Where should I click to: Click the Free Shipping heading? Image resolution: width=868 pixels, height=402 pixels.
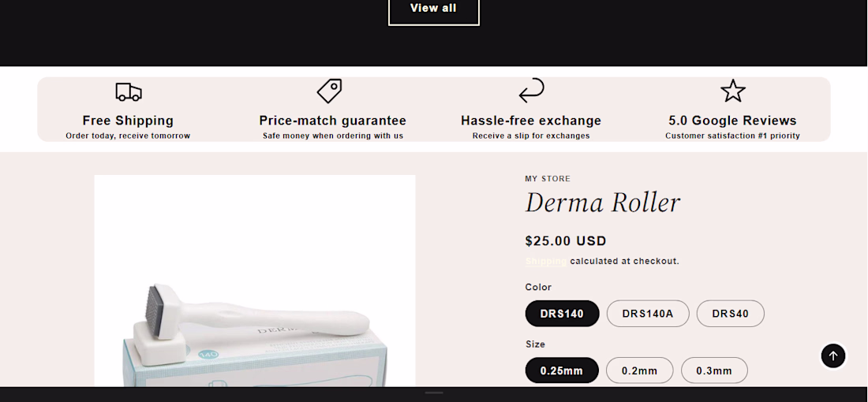pos(128,121)
